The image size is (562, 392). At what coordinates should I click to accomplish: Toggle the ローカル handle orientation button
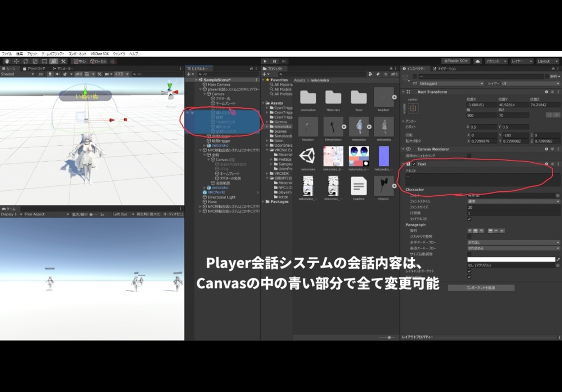pyautogui.click(x=100, y=61)
